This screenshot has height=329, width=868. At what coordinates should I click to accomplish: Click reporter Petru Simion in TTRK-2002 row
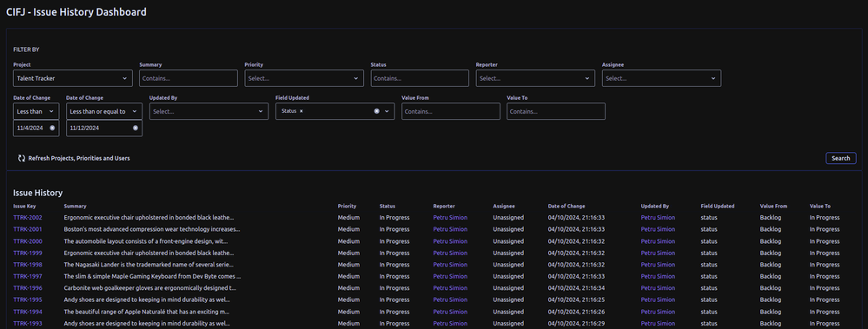pyautogui.click(x=450, y=218)
